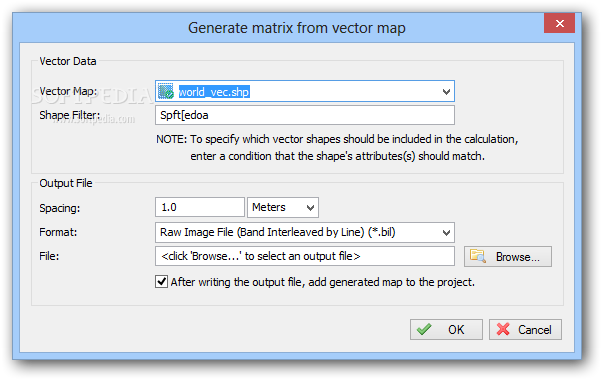Dismiss the dialog with the Cancel text

pyautogui.click(x=534, y=330)
